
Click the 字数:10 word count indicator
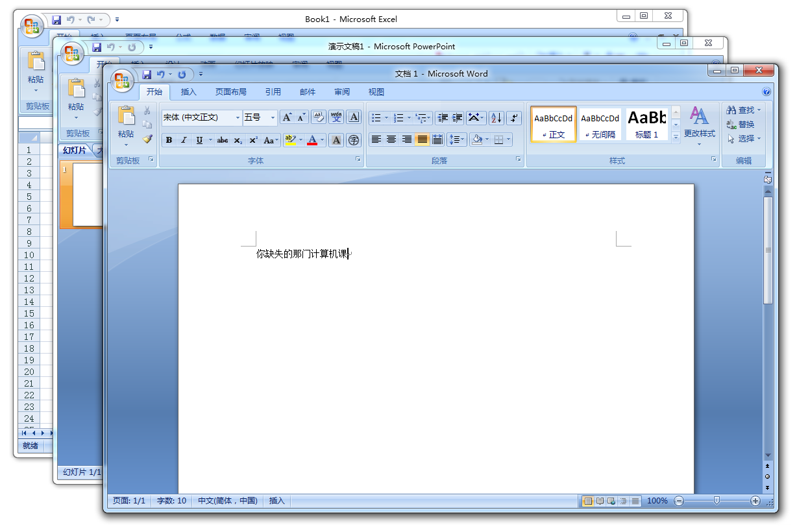tap(171, 501)
